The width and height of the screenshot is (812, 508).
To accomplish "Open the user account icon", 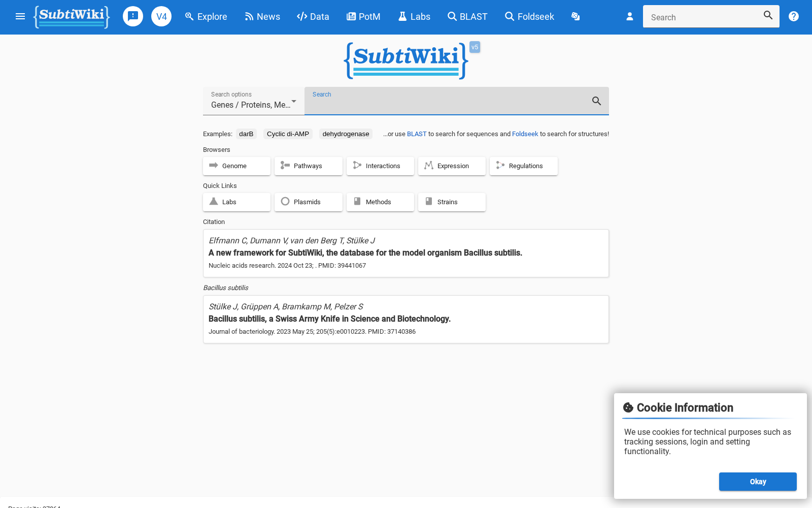I will (x=630, y=16).
